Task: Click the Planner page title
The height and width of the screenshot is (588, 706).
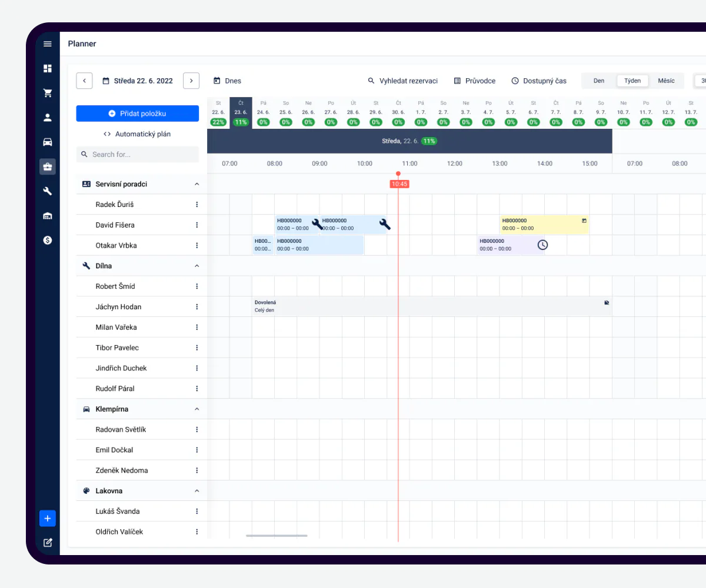Action: point(82,44)
